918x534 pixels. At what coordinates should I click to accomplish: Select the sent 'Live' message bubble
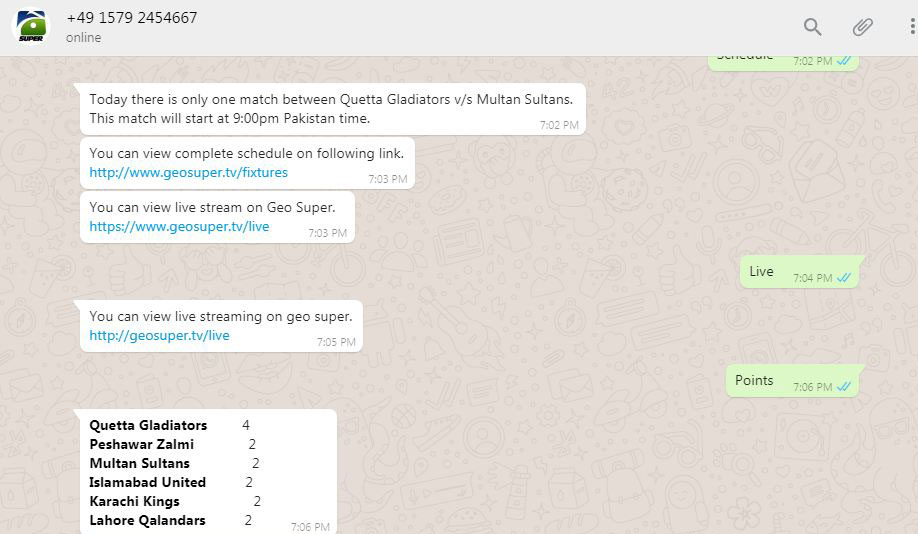tap(762, 271)
